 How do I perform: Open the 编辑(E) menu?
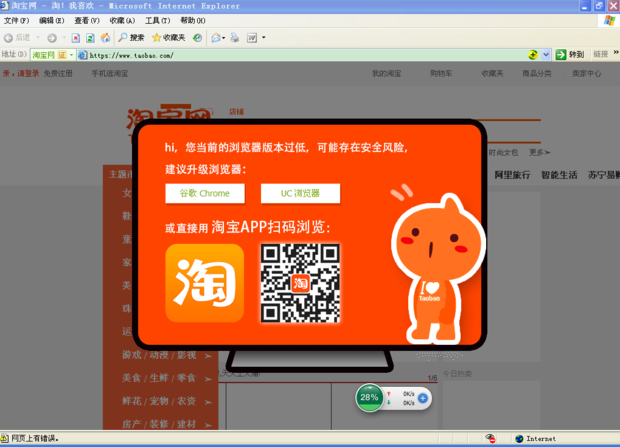coord(51,21)
